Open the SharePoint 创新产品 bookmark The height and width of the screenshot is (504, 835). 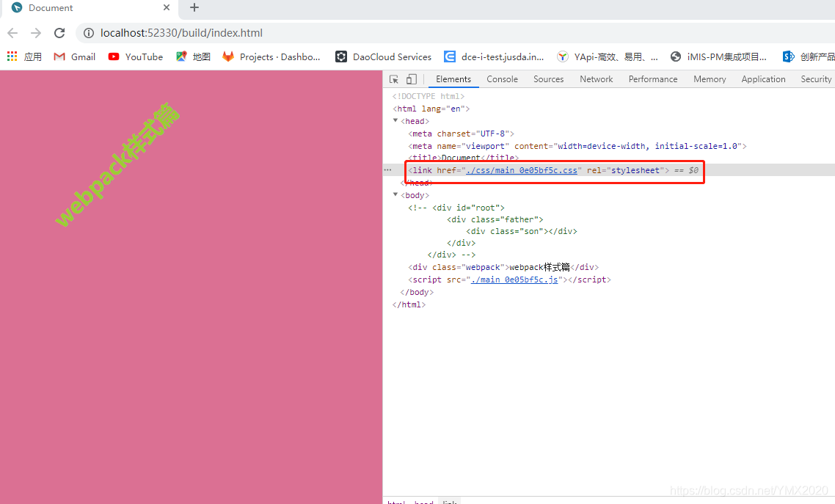(x=809, y=56)
